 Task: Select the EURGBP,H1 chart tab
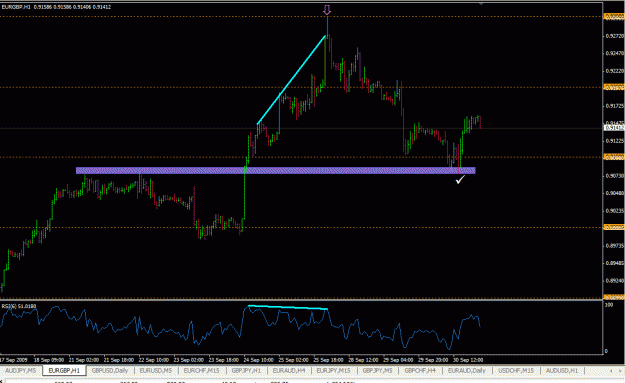(64, 371)
